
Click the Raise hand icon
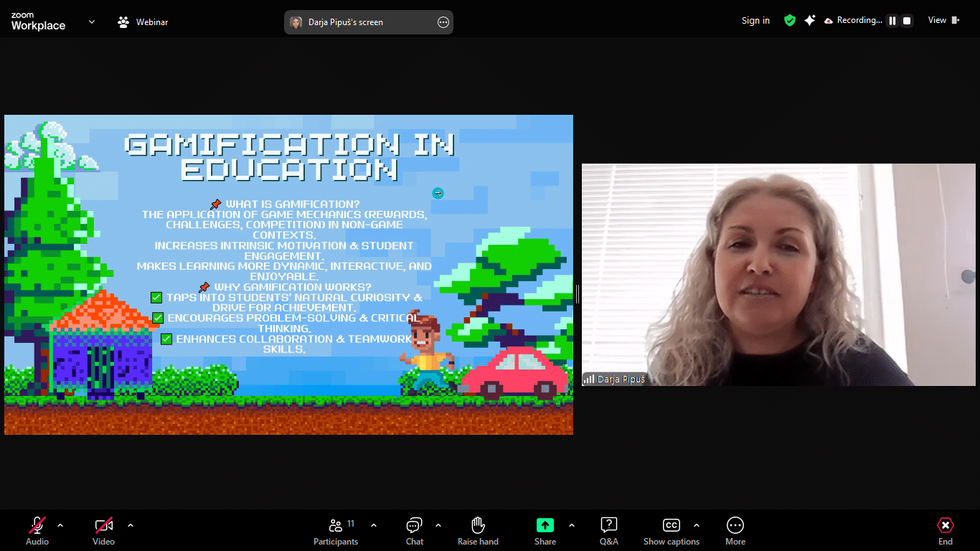[478, 531]
